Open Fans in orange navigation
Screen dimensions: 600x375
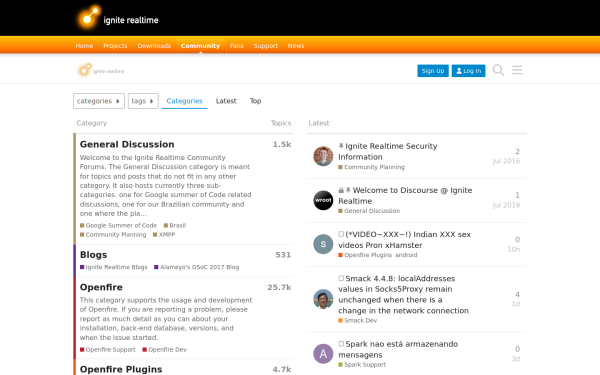click(x=237, y=46)
